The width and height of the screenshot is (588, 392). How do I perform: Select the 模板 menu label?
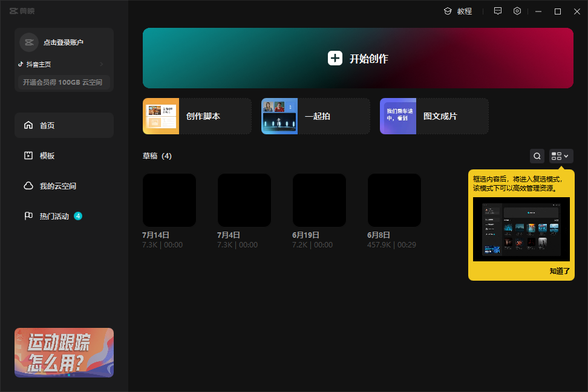click(x=47, y=155)
